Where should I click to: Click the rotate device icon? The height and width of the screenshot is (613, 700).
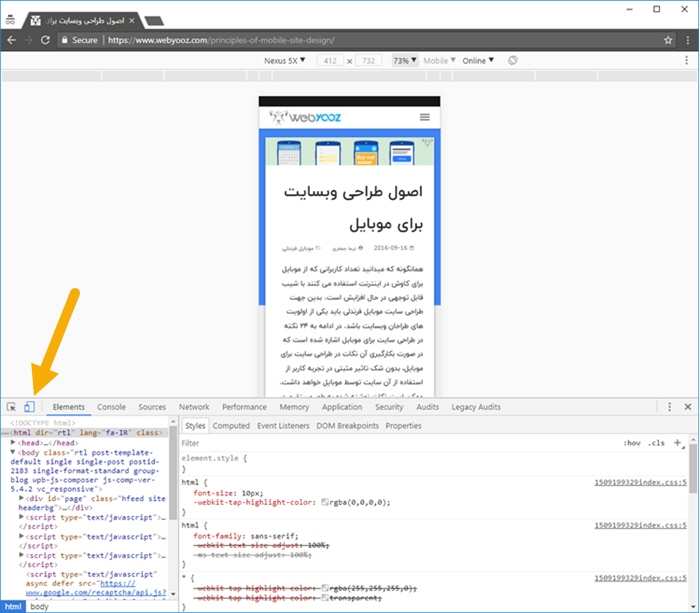tap(512, 60)
